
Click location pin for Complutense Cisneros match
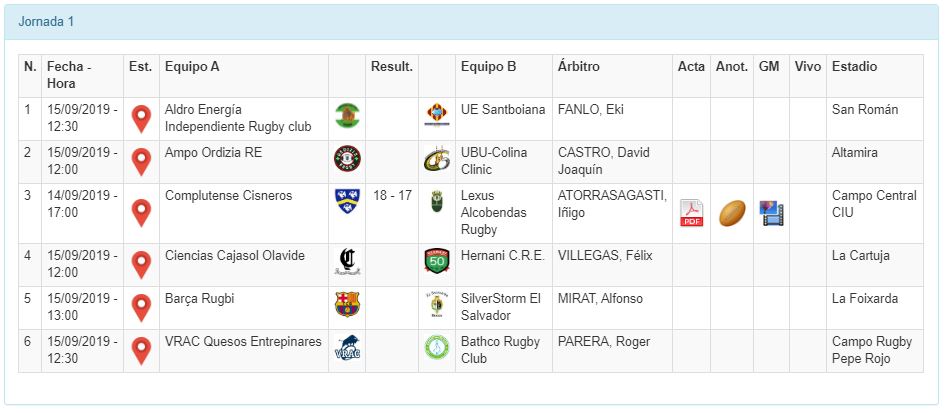(x=142, y=213)
